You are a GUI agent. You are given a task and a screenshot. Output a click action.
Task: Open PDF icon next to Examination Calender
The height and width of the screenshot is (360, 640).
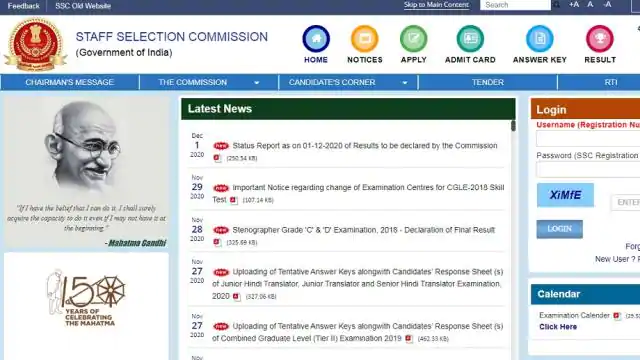[617, 316]
